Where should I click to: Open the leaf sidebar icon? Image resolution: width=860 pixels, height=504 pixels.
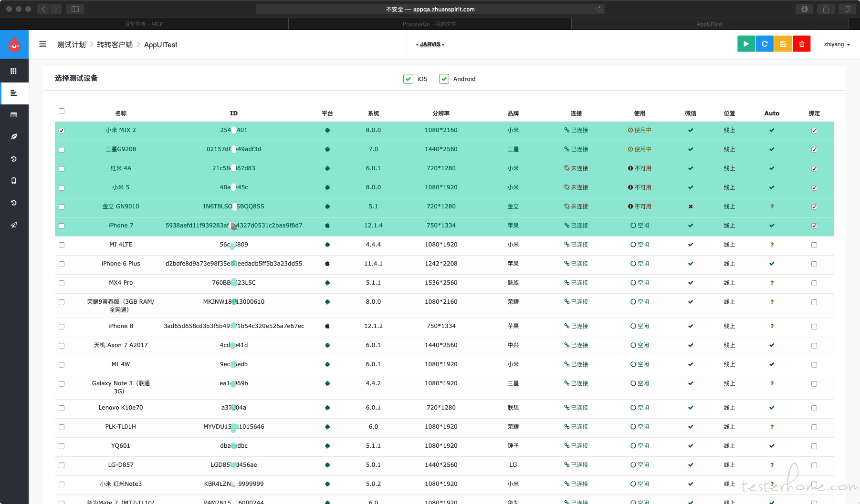14,137
